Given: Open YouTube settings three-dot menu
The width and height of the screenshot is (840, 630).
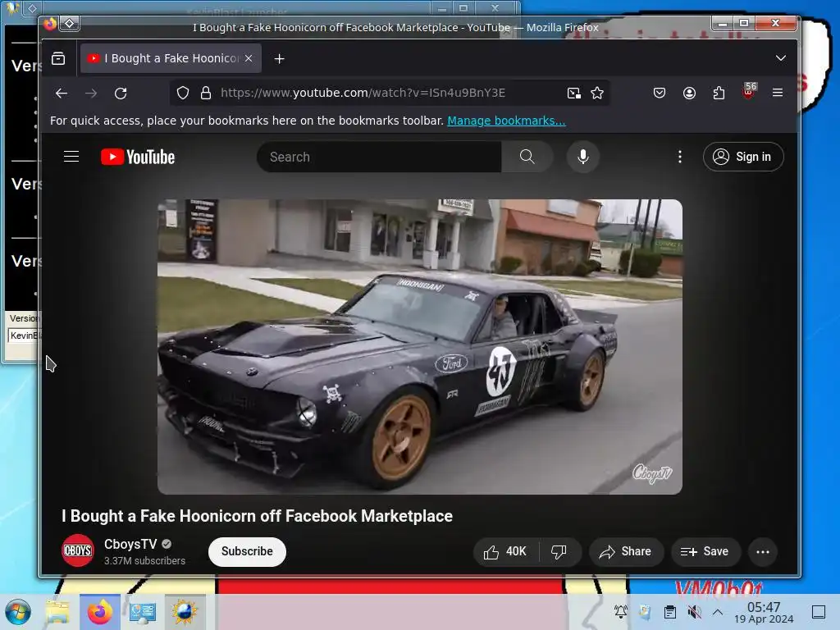Looking at the screenshot, I should [x=680, y=157].
